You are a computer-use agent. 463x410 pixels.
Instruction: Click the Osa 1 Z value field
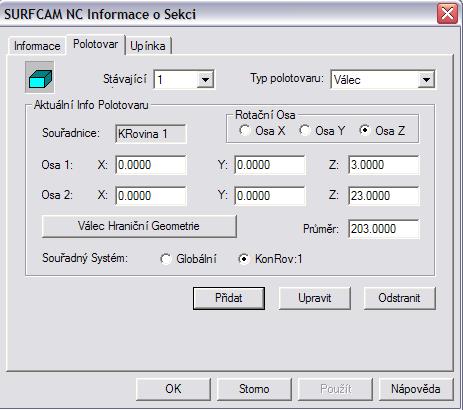pyautogui.click(x=384, y=165)
